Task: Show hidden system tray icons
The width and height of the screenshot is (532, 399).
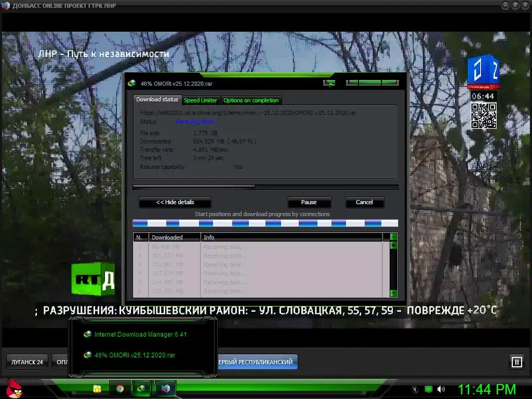Action: tap(415, 390)
